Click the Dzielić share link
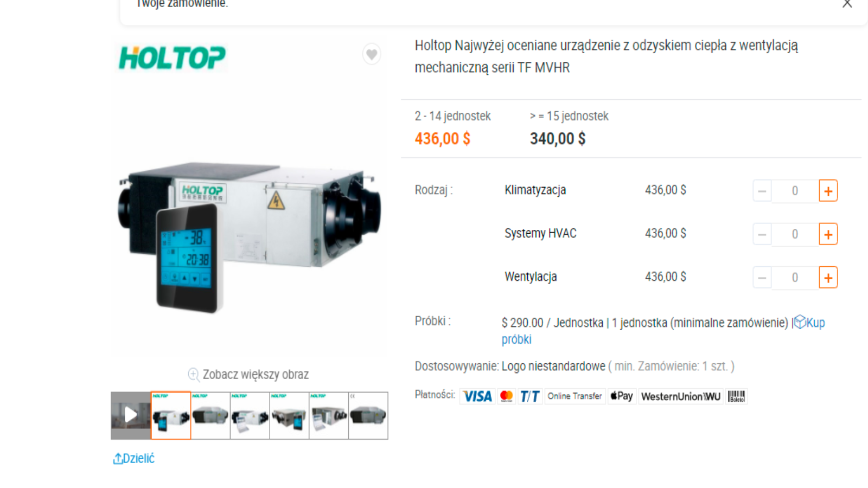 (x=133, y=459)
